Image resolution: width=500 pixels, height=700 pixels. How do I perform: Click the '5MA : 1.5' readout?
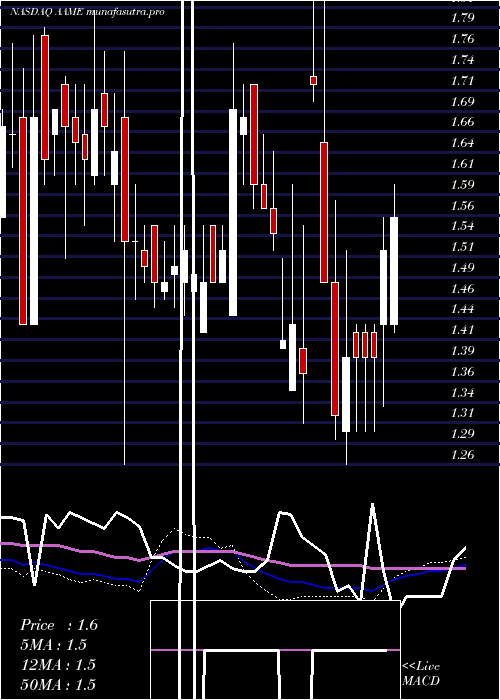(x=53, y=645)
